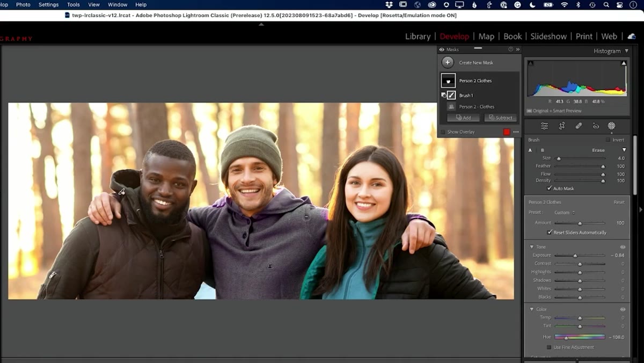The height and width of the screenshot is (363, 644).
Task: Open Dropbox menu bar icon
Action: pos(389,5)
